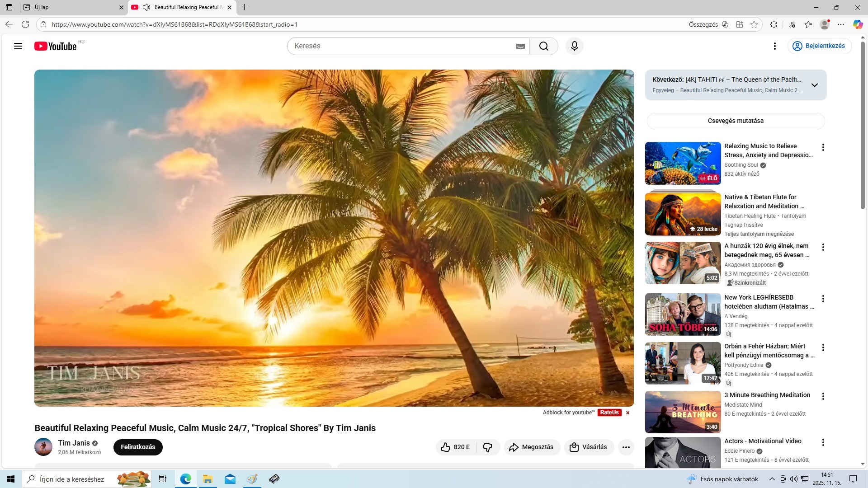Viewport: 868px width, 488px height.
Task: Open YouTube settings three-dot menu in header
Action: (x=774, y=46)
